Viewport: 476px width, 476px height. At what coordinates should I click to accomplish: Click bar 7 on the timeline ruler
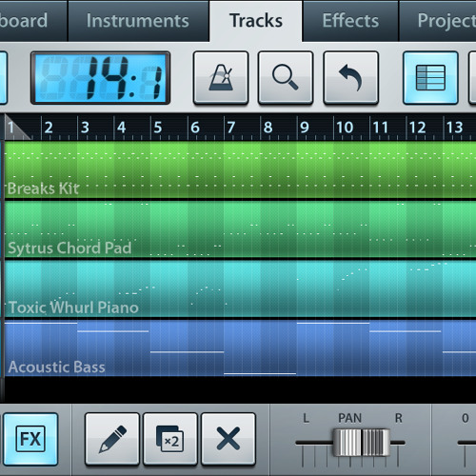click(x=231, y=128)
